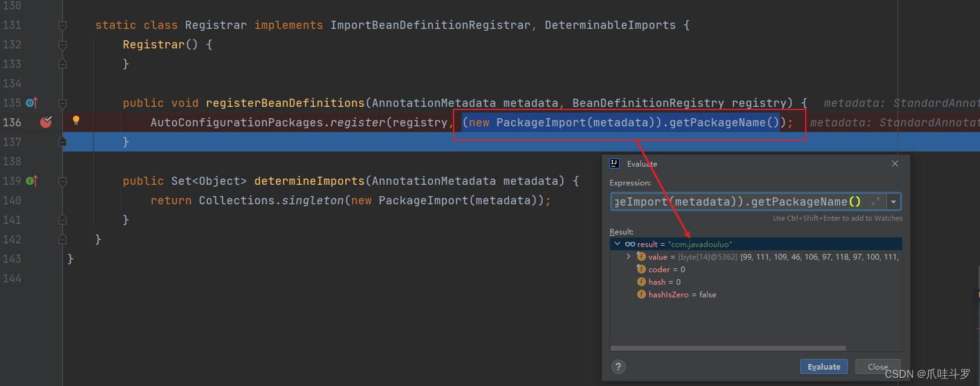Click the field icon beside coder

tap(642, 269)
